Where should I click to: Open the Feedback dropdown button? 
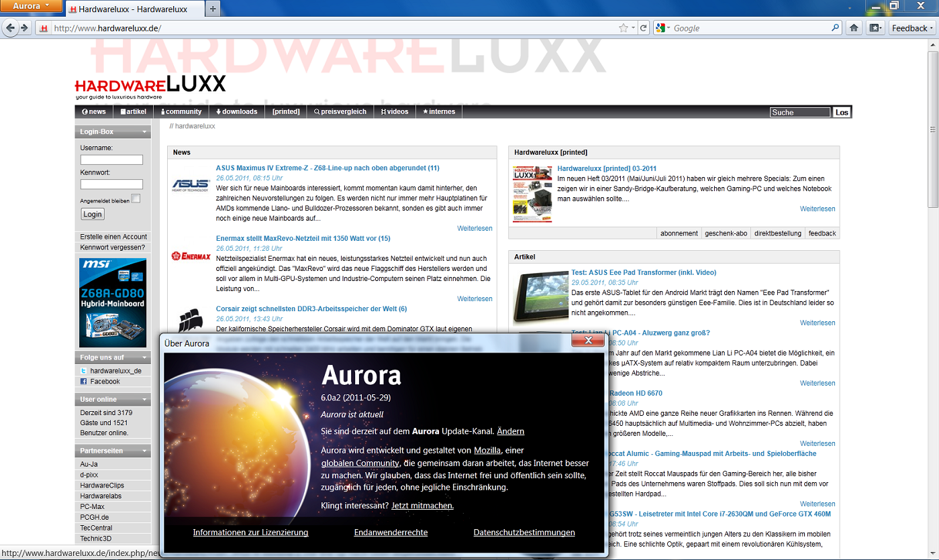coord(911,28)
